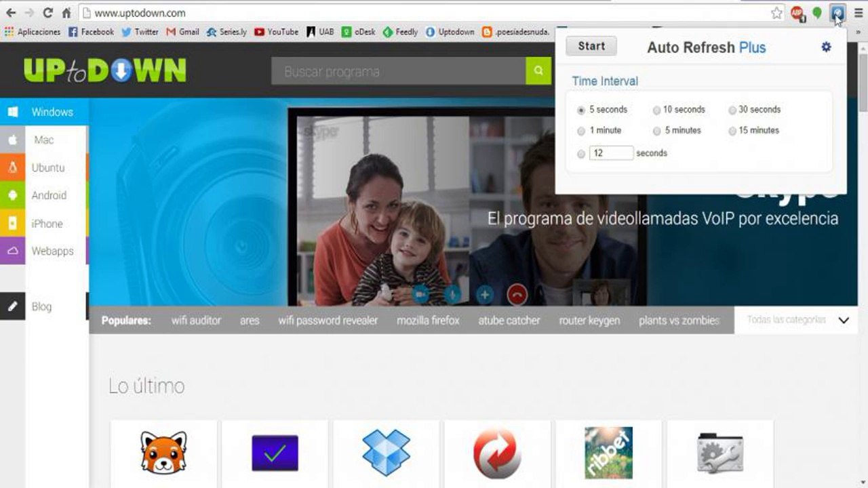Open the .poesiadesnuda. bookmark

(x=515, y=32)
